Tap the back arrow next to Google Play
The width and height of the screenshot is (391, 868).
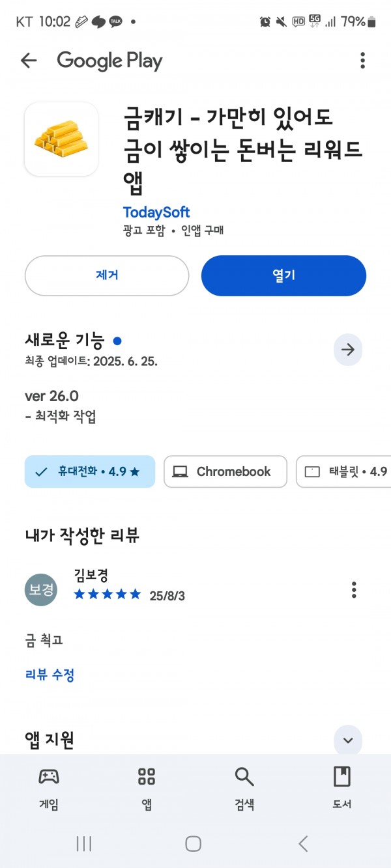[x=29, y=61]
